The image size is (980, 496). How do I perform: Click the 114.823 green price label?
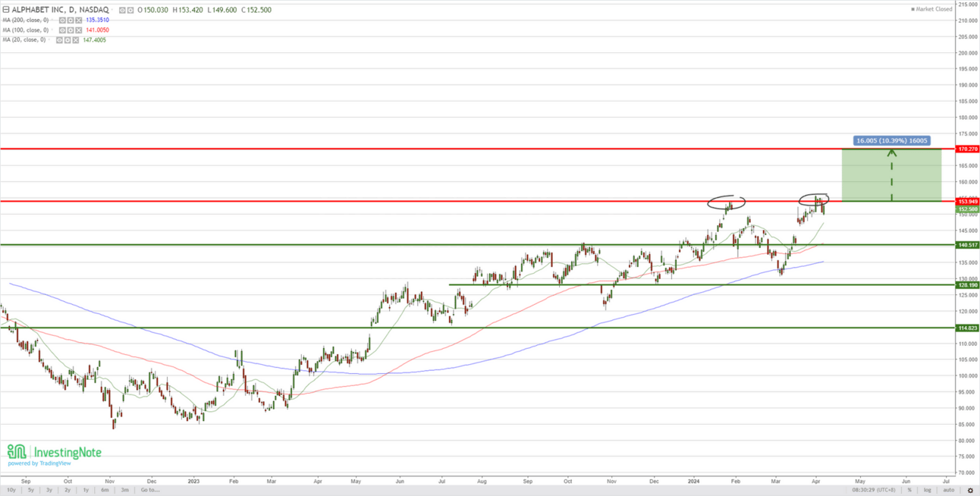click(967, 328)
